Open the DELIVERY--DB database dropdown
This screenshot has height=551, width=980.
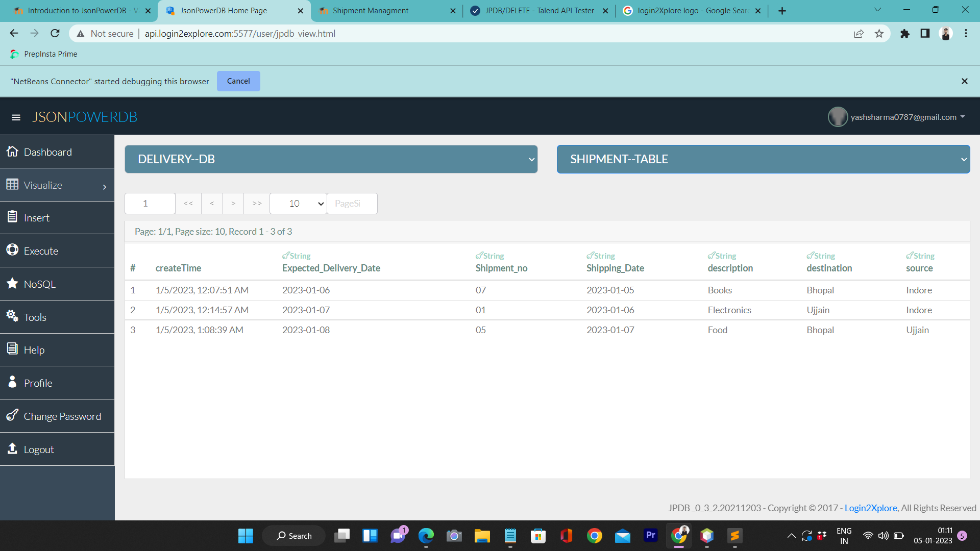tap(331, 159)
